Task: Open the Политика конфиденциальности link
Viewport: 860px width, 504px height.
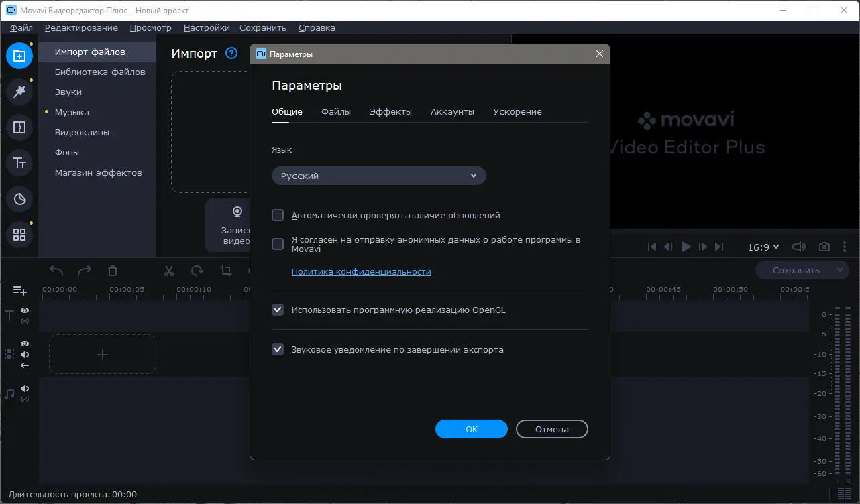Action: tap(361, 271)
